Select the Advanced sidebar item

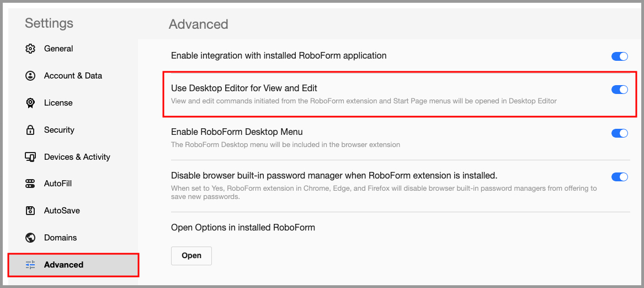pos(73,265)
